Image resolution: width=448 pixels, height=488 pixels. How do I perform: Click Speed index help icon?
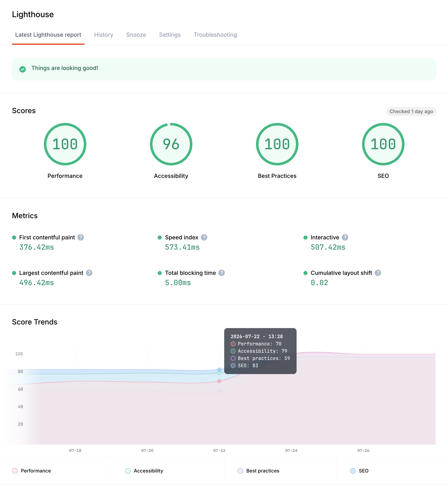(204, 237)
